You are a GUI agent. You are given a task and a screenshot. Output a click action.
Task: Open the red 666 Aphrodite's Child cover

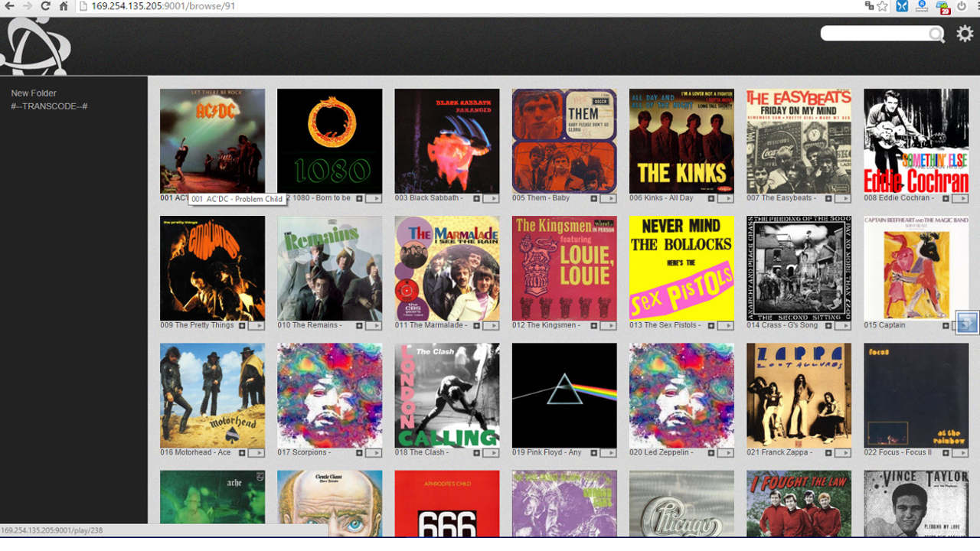(447, 503)
